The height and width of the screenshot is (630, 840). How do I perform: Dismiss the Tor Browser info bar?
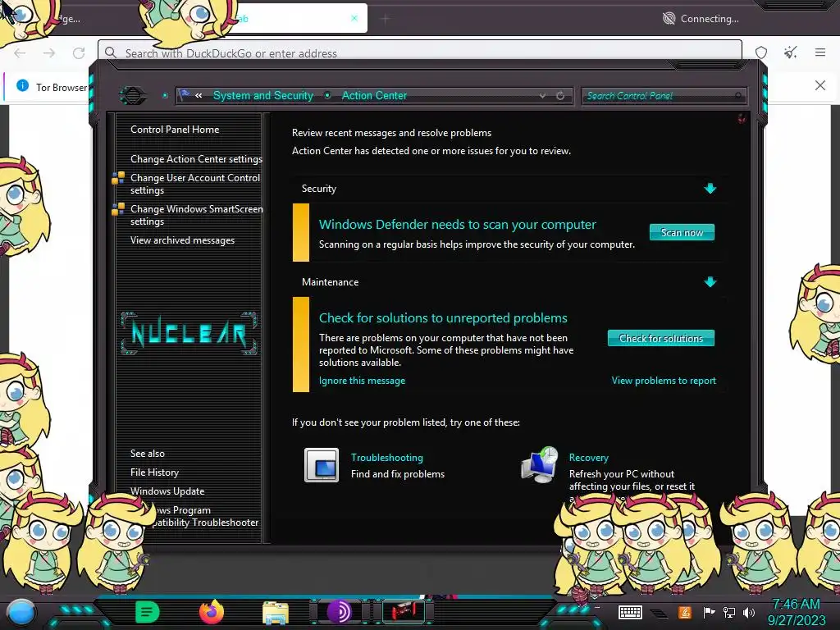point(819,85)
